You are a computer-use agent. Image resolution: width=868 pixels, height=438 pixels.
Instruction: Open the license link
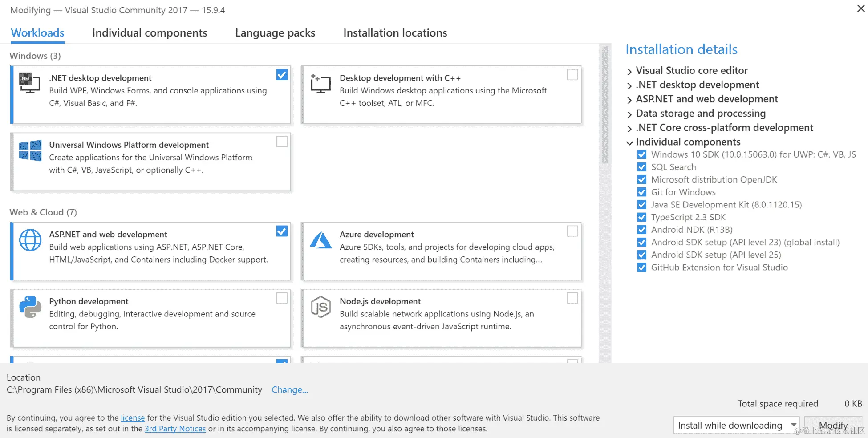(133, 418)
